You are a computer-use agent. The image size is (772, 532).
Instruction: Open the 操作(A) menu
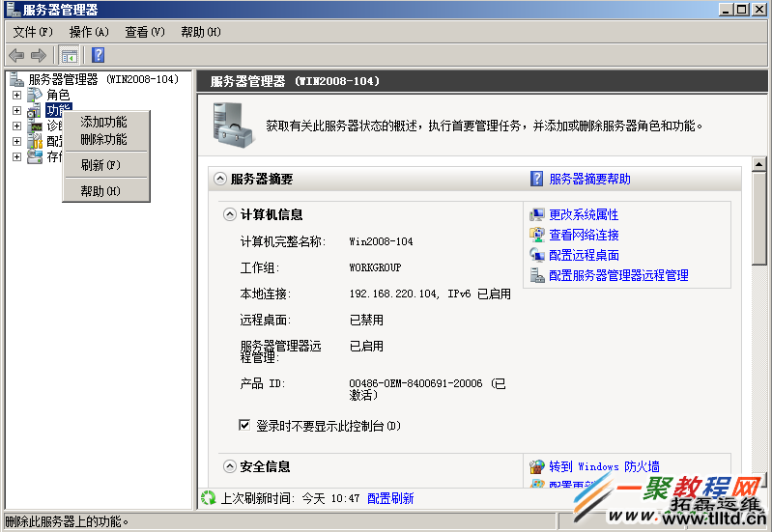coord(89,32)
